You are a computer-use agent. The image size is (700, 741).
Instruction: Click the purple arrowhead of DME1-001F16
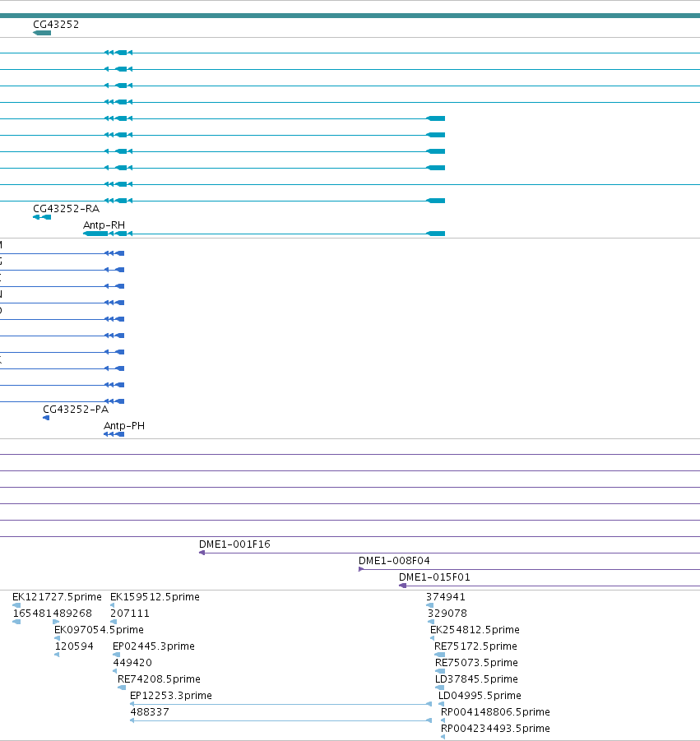[202, 553]
